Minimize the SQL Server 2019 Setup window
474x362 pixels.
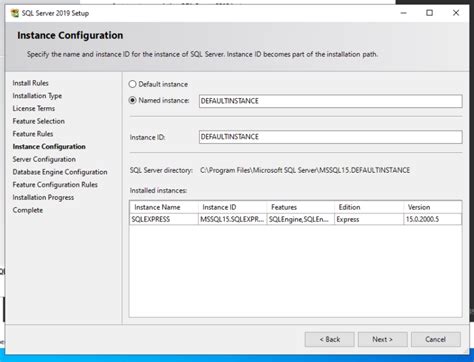pyautogui.click(x=404, y=13)
